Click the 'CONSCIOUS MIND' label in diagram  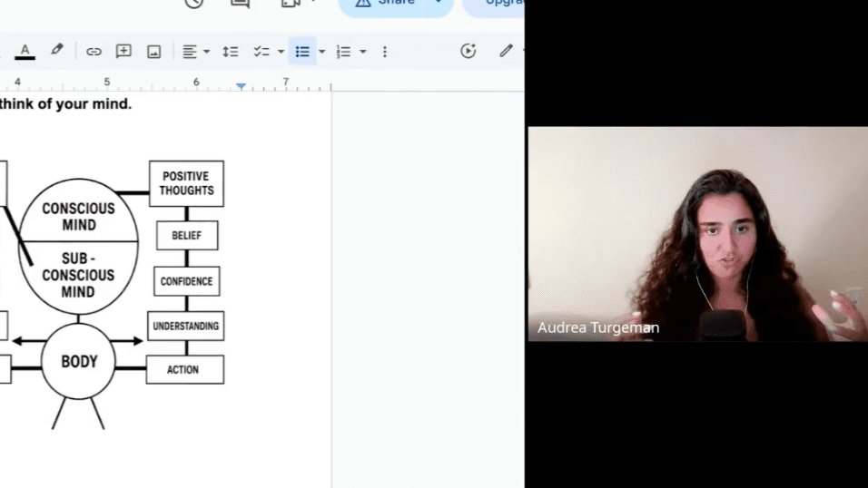click(79, 217)
